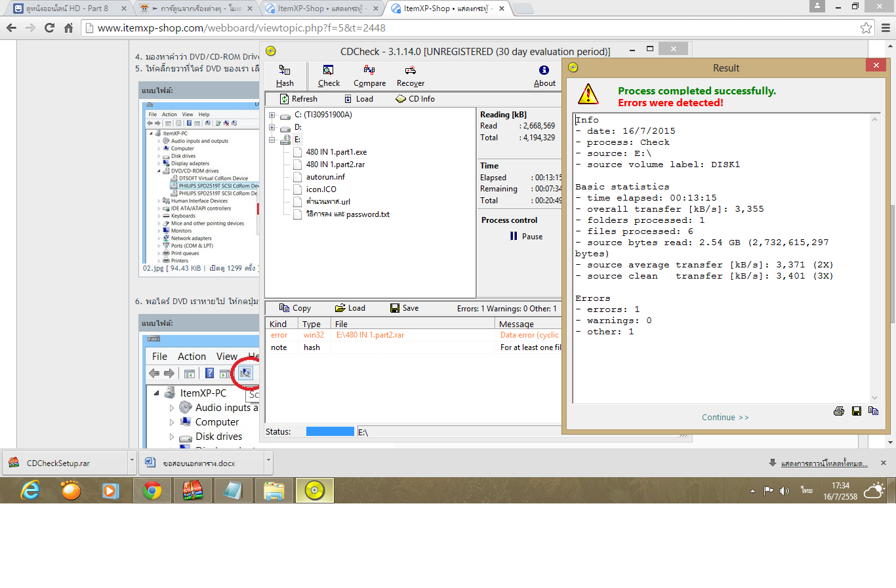
Task: Pause the checking process
Action: 526,237
